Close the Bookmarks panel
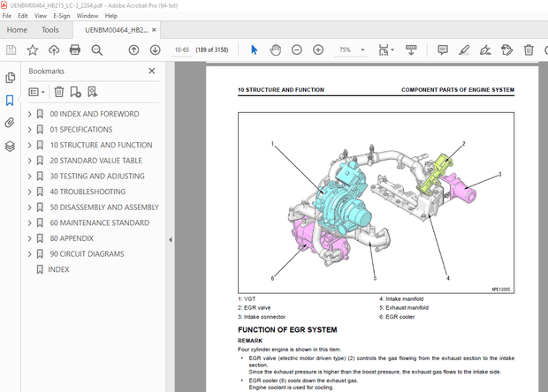 tap(152, 71)
